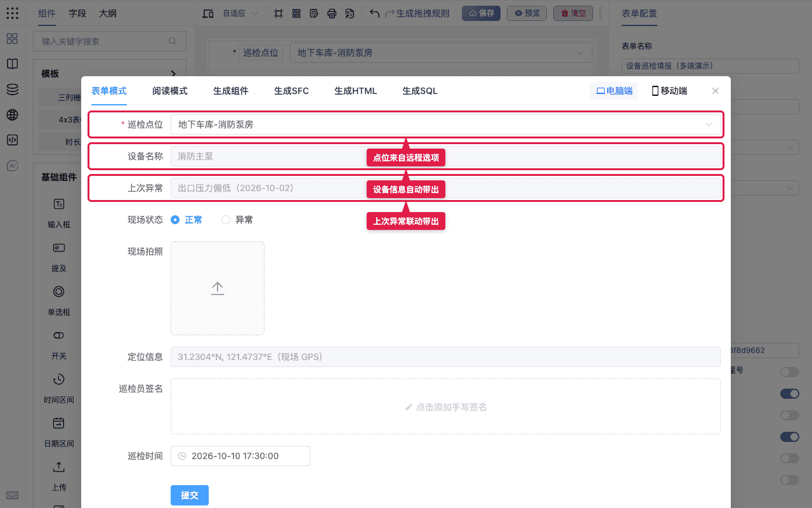Click the 点击添加手写签名 signature area

coord(445,406)
